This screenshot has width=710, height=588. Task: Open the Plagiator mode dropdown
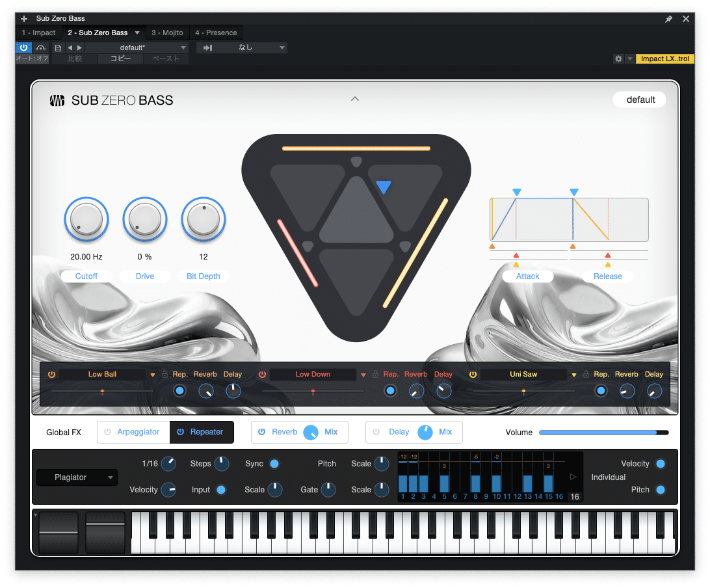77,477
